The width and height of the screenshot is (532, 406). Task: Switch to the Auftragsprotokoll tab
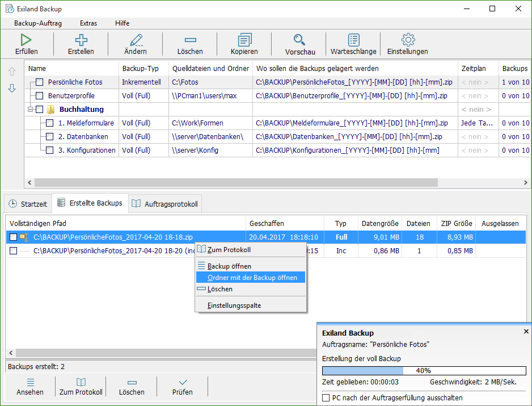click(165, 204)
